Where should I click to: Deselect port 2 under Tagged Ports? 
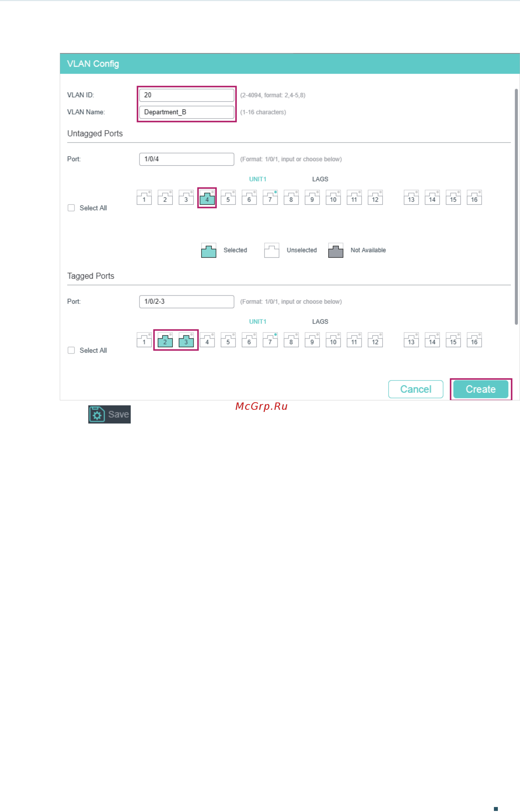click(165, 340)
